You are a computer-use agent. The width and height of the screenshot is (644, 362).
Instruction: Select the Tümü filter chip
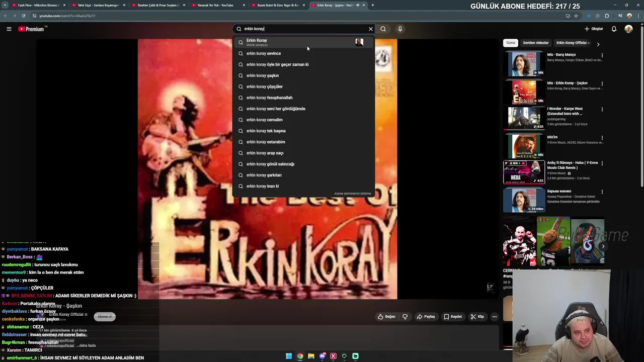511,43
